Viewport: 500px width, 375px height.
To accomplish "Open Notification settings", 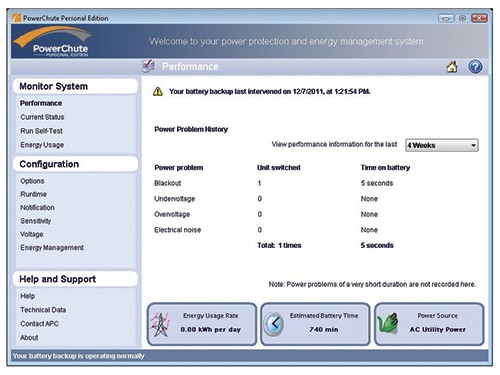I will tap(37, 207).
